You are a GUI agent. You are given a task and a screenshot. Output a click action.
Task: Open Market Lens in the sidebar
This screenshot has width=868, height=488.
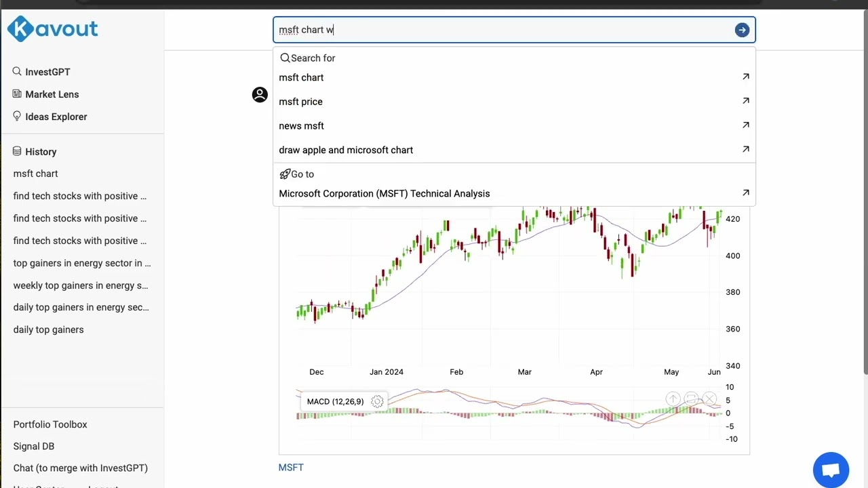[52, 94]
